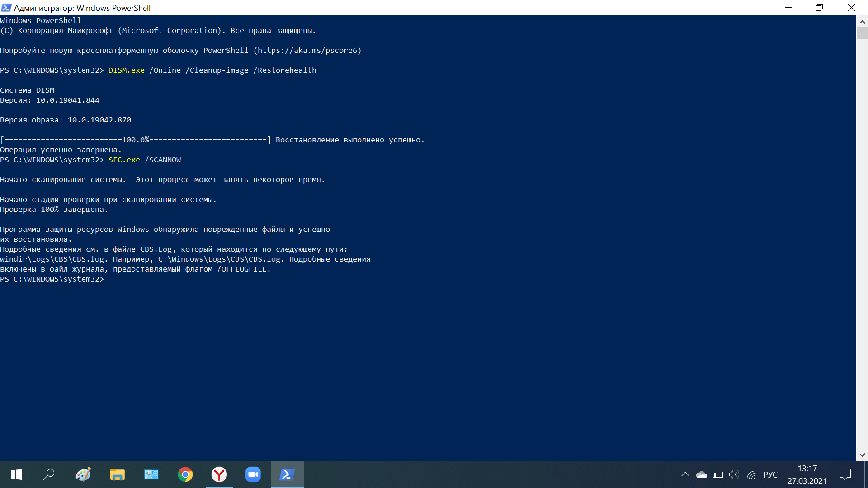The height and width of the screenshot is (488, 868).
Task: Open the Windows Start menu
Action: tap(16, 474)
